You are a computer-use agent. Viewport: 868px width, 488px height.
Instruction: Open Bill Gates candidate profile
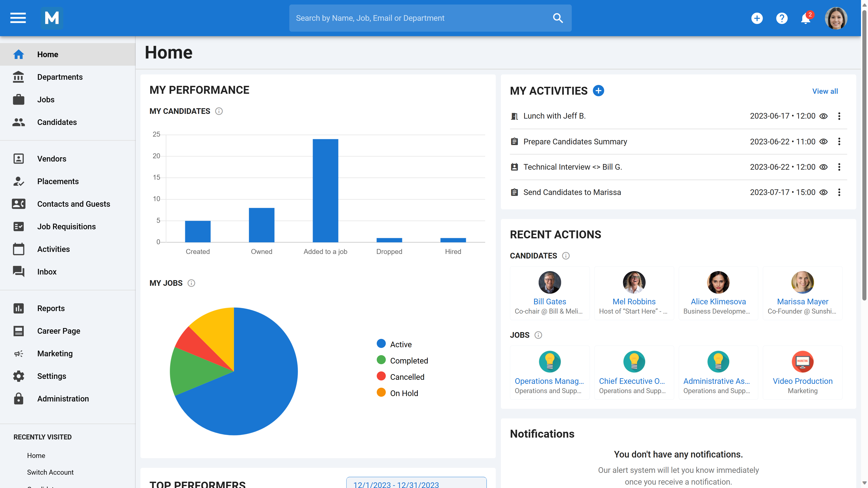549,301
